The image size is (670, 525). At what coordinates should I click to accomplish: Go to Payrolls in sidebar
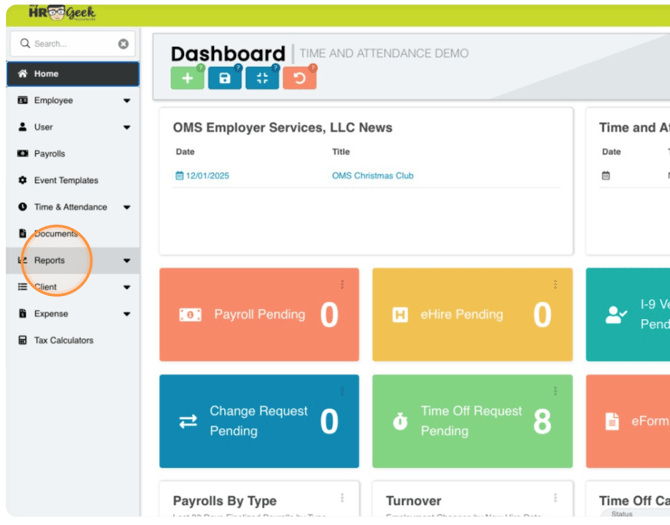click(x=49, y=154)
